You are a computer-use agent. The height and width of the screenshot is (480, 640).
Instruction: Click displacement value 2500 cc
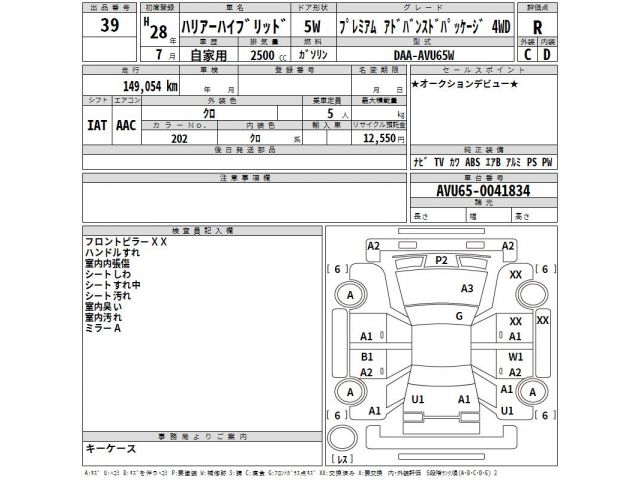268,55
